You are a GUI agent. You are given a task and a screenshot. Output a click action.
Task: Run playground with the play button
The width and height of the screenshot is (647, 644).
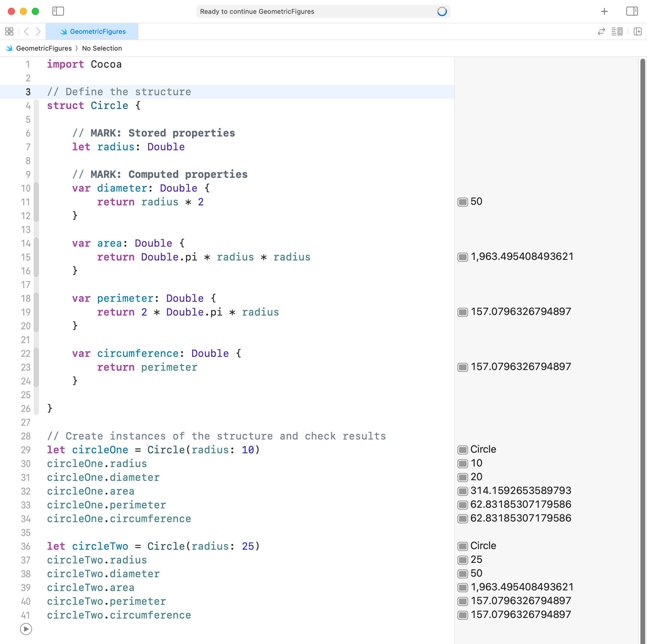click(x=26, y=629)
